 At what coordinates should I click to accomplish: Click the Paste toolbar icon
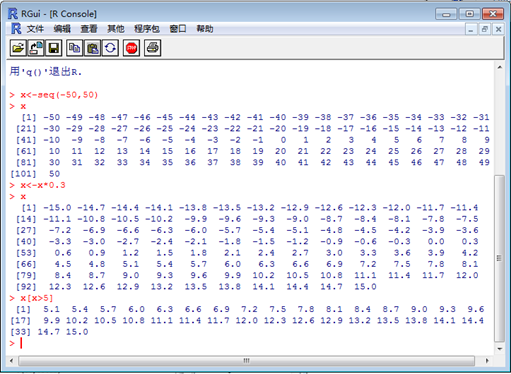92,48
